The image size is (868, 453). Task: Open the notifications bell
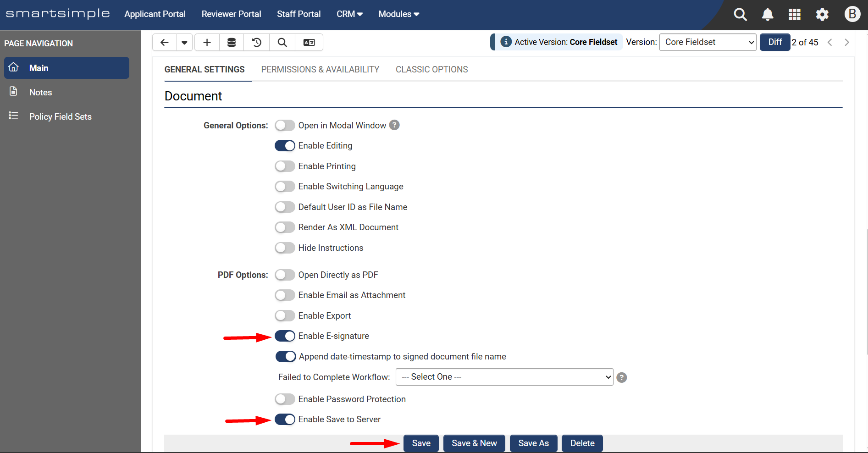pyautogui.click(x=768, y=14)
